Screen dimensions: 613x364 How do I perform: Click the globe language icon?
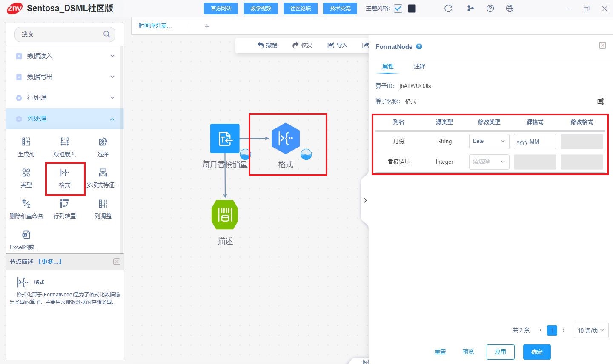pyautogui.click(x=510, y=9)
